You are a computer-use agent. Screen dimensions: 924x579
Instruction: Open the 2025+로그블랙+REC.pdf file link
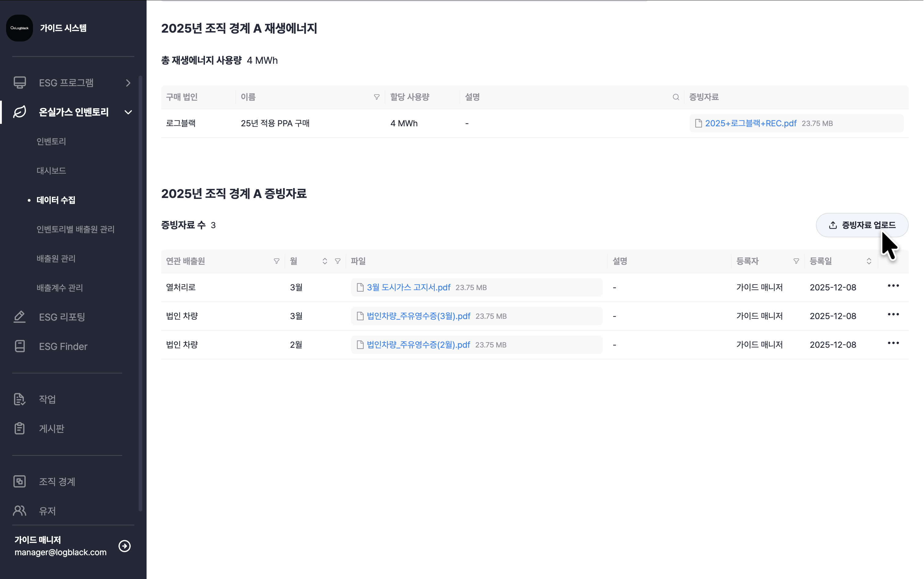[x=750, y=123]
